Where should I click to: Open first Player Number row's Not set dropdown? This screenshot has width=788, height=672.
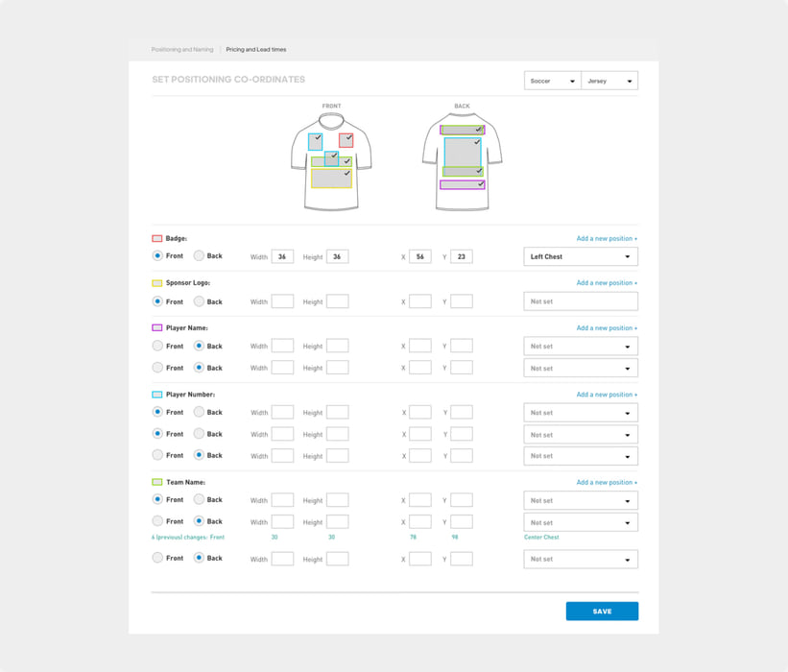[x=581, y=413]
